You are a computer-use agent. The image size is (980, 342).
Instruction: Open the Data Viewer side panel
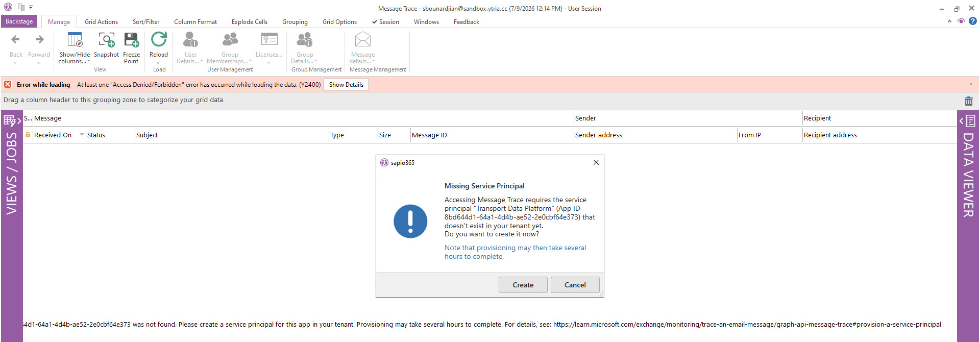tap(968, 174)
